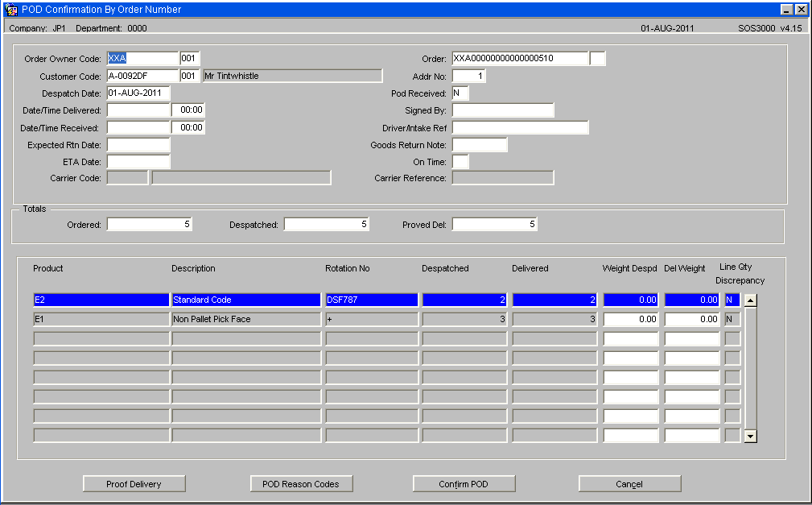Click the Order Owner Code suffix 001 field
Image resolution: width=812 pixels, height=505 pixels.
(x=190, y=59)
